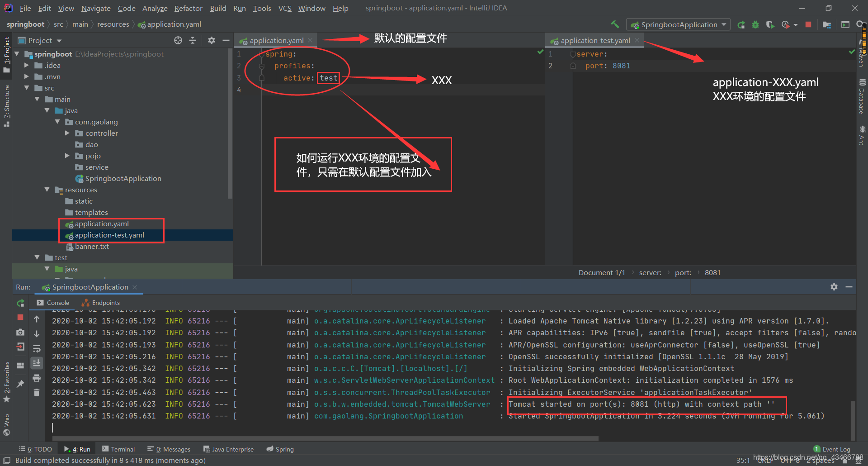
Task: Open the Java Enterprise tool window
Action: [229, 449]
